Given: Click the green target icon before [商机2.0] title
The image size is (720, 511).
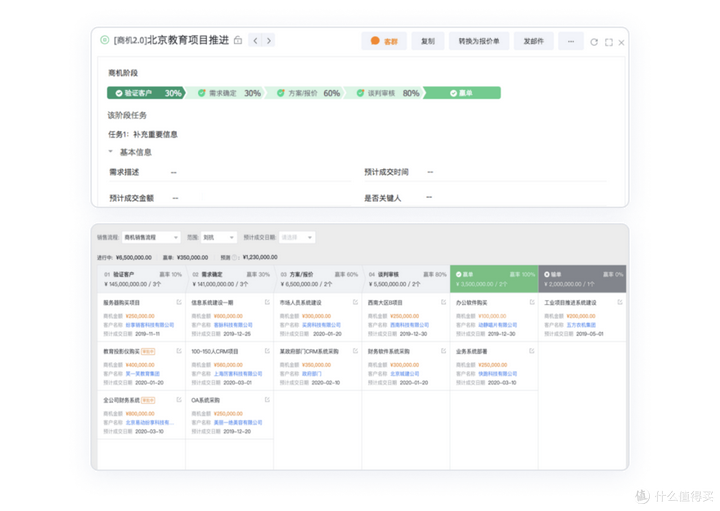Looking at the screenshot, I should 105,40.
